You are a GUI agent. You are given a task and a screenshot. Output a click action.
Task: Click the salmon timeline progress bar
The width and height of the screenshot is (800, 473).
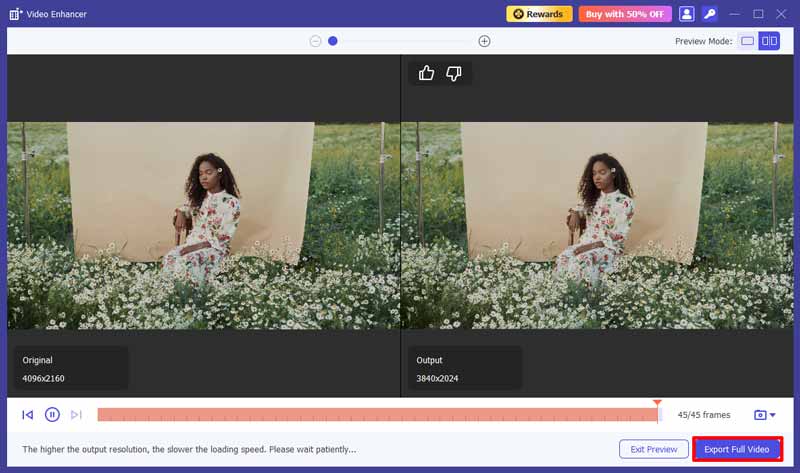378,415
